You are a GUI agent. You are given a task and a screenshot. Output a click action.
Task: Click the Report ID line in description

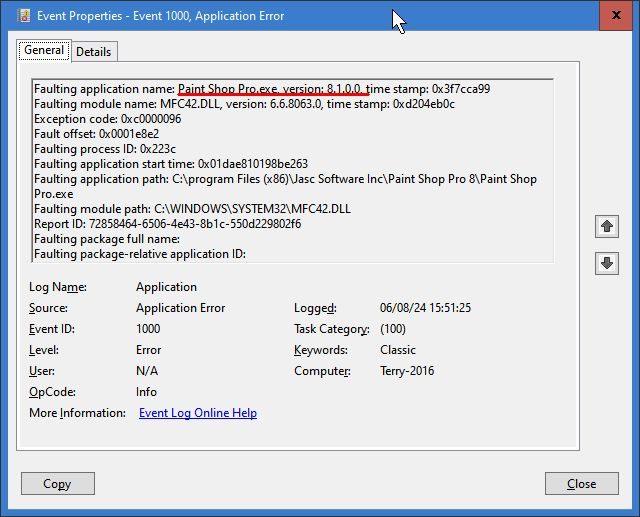pos(168,224)
